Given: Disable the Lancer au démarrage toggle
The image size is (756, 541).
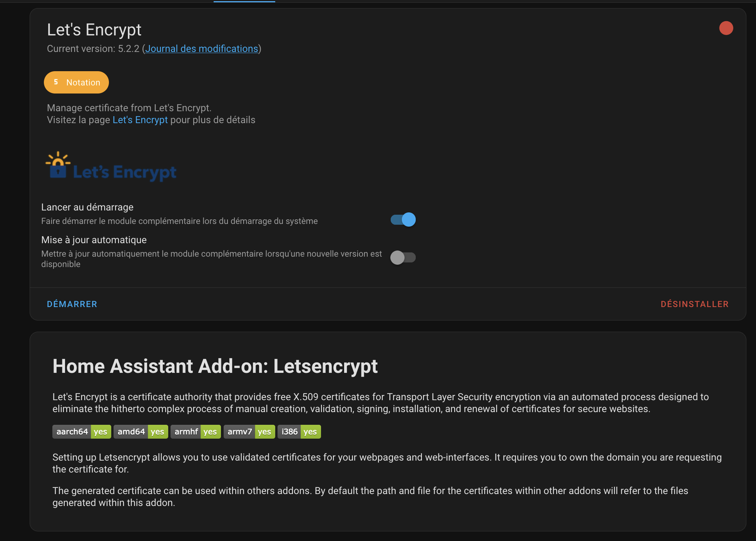Looking at the screenshot, I should click(403, 220).
